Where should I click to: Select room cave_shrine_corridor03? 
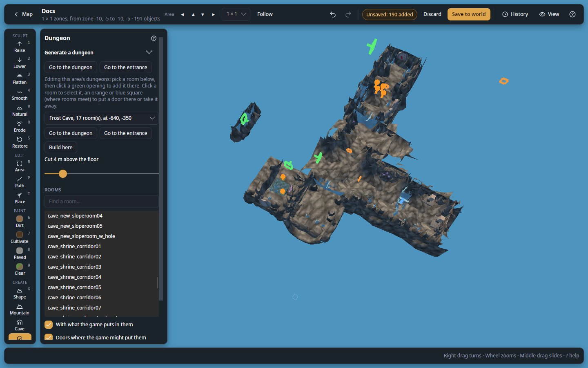[x=100, y=267]
